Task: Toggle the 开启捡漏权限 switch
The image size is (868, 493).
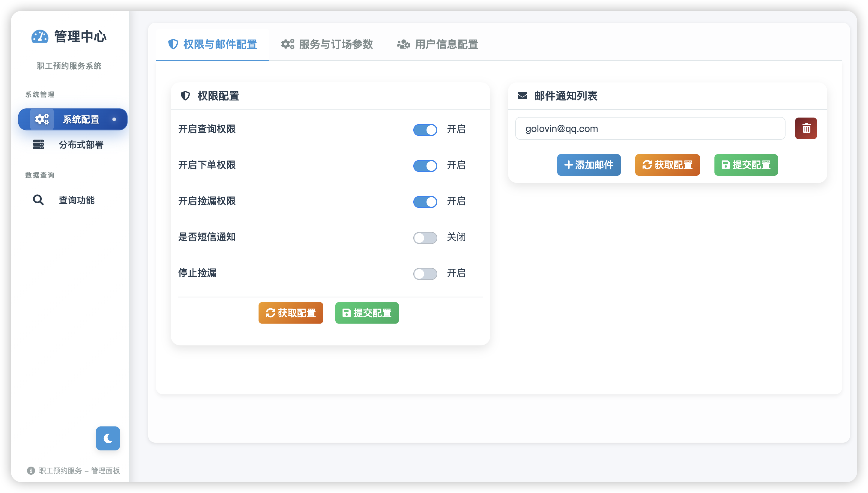Action: click(x=425, y=202)
